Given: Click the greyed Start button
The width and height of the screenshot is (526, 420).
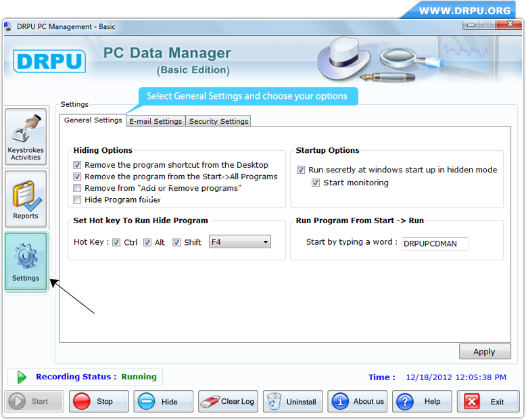Looking at the screenshot, I should [34, 401].
